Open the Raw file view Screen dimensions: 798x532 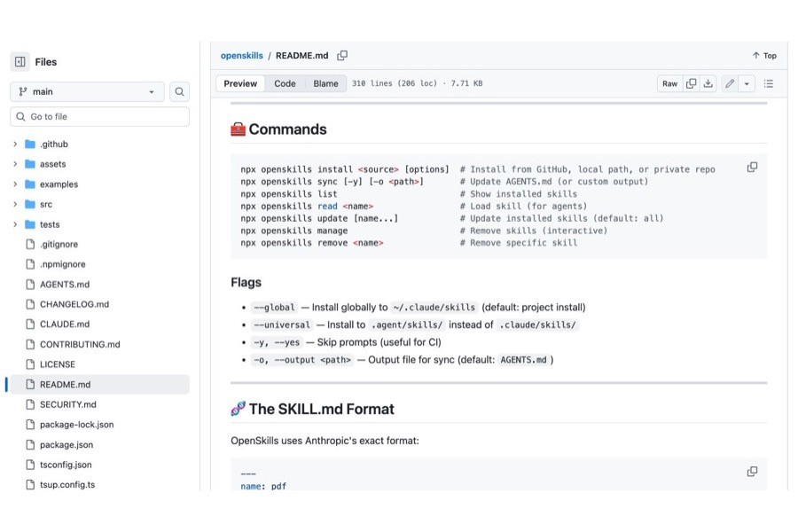[x=669, y=83]
